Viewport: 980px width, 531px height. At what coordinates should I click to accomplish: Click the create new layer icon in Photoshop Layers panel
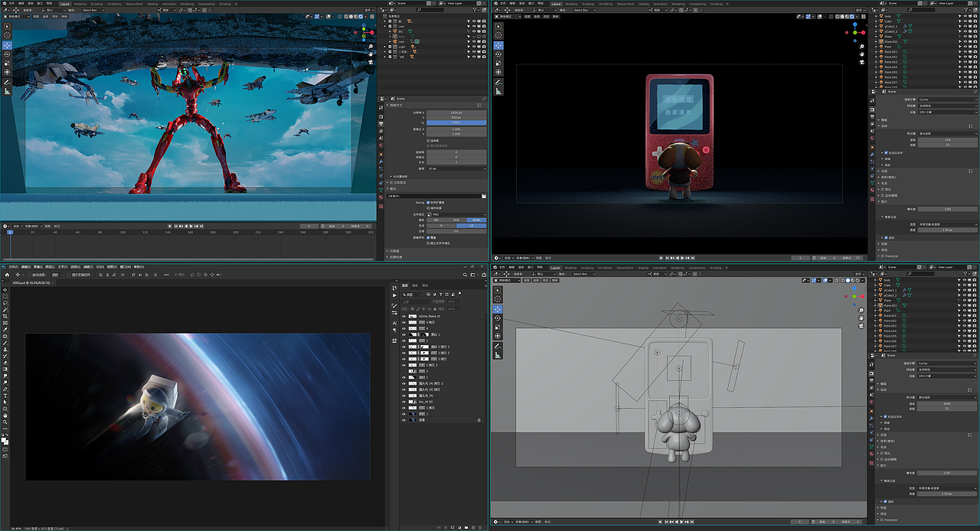pyautogui.click(x=473, y=527)
